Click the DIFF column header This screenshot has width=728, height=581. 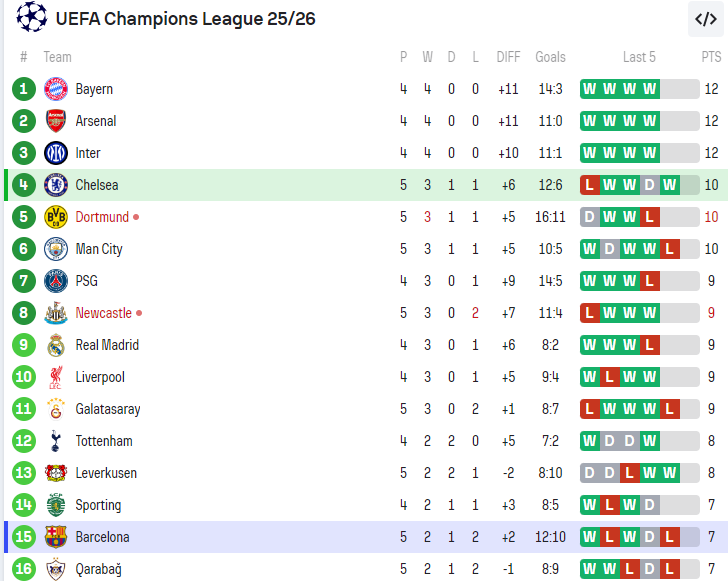coord(508,57)
